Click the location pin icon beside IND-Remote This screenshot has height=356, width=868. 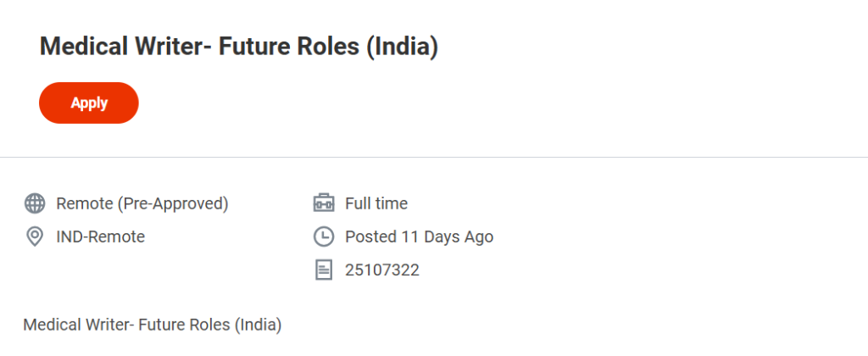(35, 237)
